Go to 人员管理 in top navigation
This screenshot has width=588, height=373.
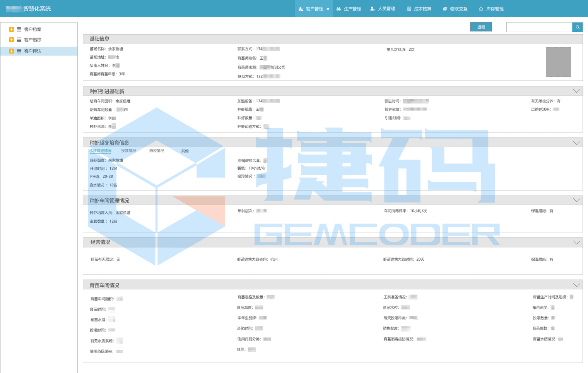383,9
